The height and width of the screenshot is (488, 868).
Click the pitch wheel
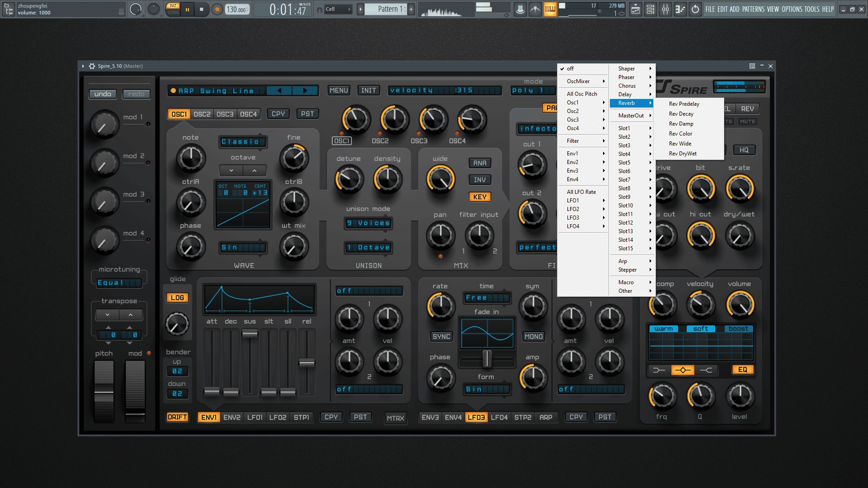click(104, 392)
